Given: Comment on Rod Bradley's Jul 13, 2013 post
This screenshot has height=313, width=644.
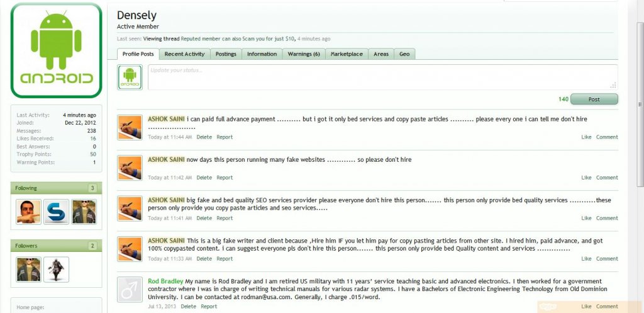Looking at the screenshot, I should coord(607,307).
